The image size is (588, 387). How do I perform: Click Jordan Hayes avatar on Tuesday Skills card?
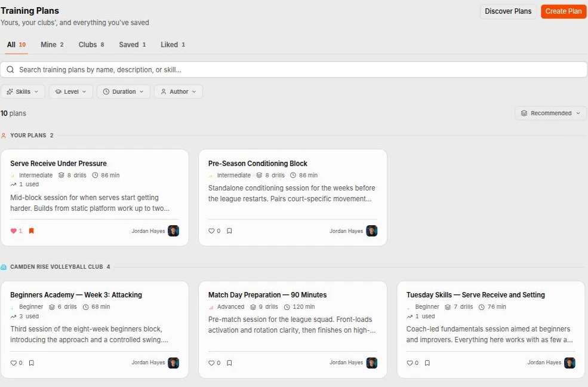click(x=569, y=363)
